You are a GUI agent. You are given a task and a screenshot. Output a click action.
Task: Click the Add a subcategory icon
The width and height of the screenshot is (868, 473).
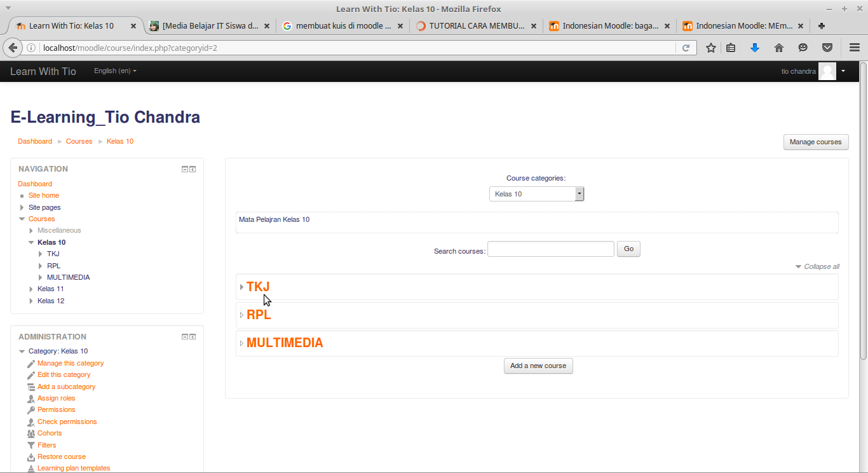[x=31, y=387]
